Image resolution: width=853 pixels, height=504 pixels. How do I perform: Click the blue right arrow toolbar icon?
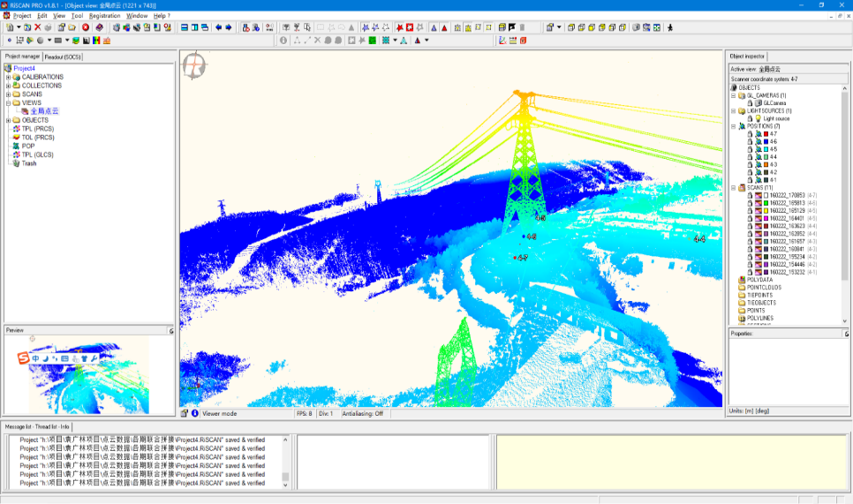(228, 27)
